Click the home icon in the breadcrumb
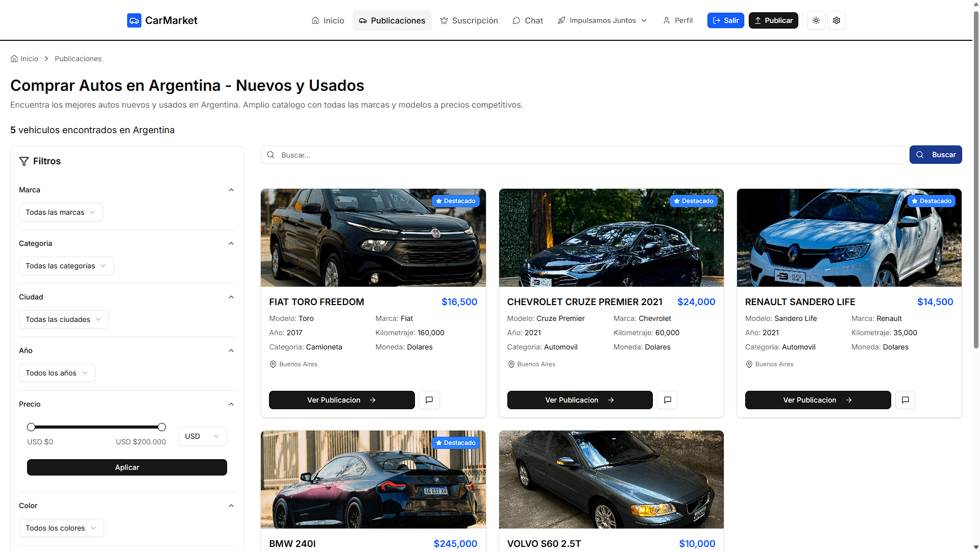The image size is (980, 551). [14, 59]
